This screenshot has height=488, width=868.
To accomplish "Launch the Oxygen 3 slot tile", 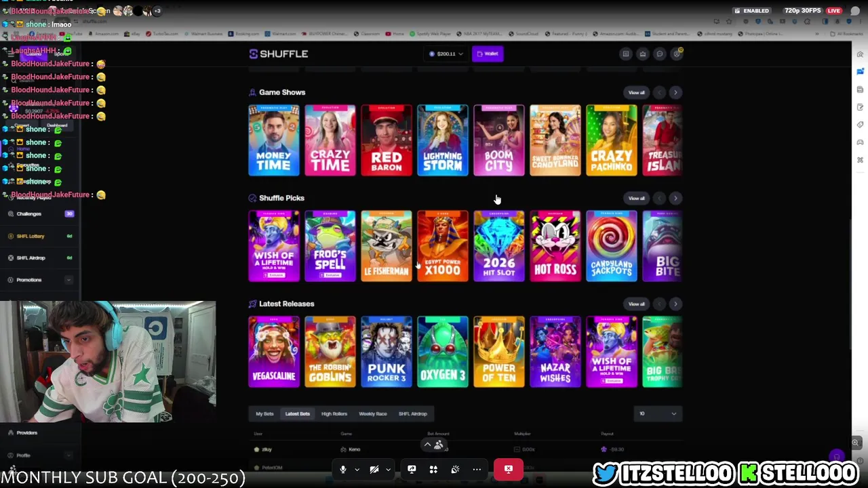I will (x=443, y=352).
